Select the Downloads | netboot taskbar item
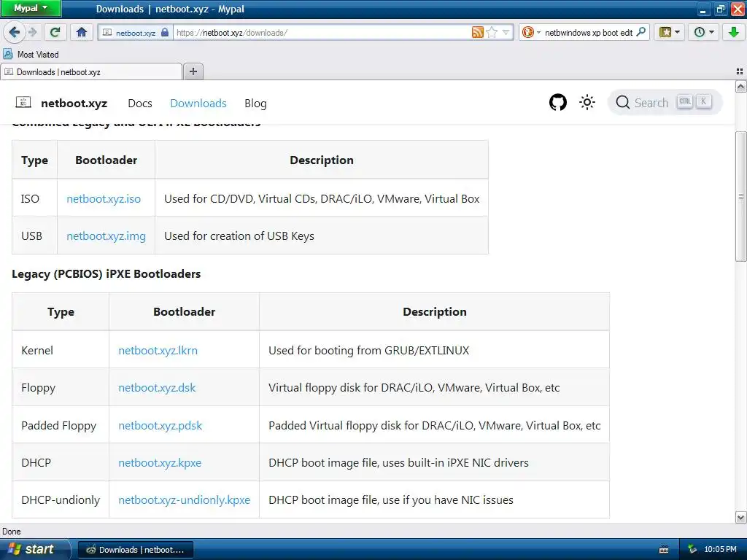Screen dimensions: 747x560 135,550
